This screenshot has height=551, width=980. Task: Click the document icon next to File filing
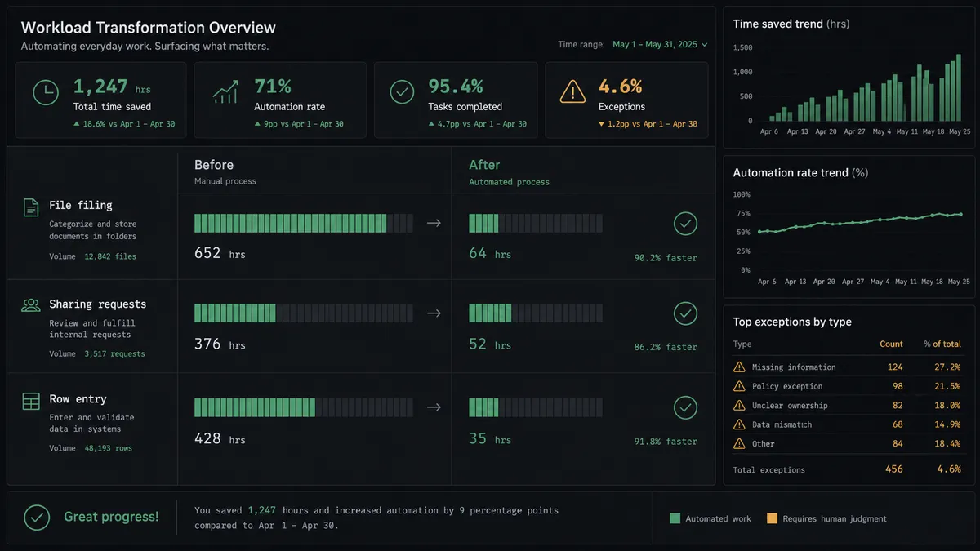pyautogui.click(x=30, y=207)
